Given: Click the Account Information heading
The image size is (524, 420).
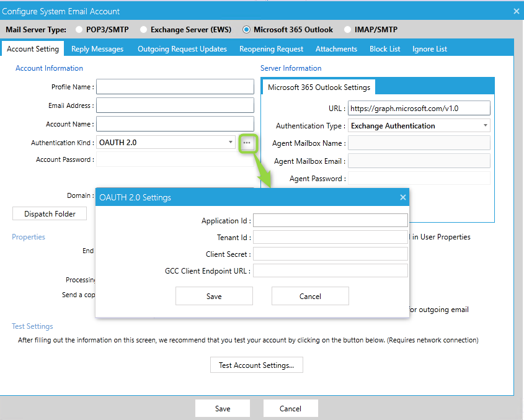Looking at the screenshot, I should [x=49, y=68].
